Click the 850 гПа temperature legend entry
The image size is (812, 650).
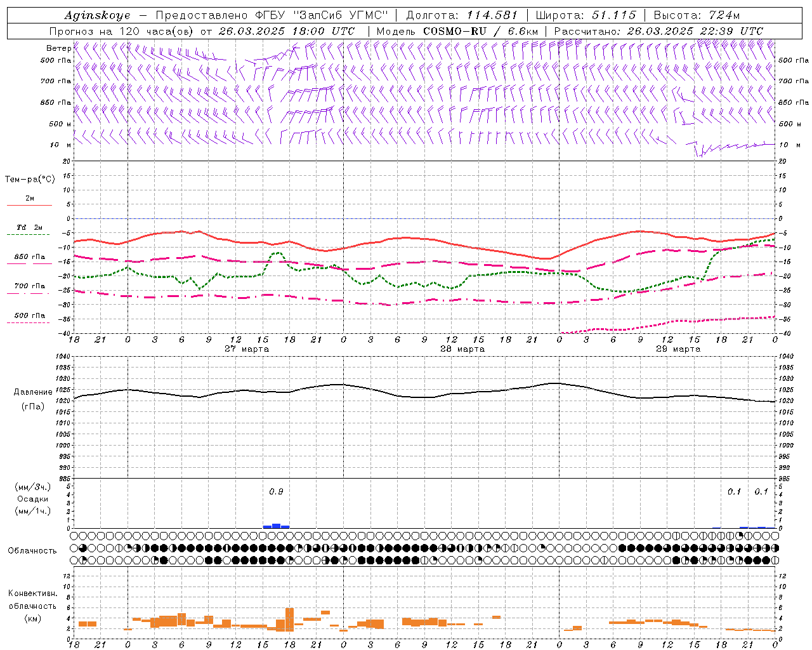(30, 257)
